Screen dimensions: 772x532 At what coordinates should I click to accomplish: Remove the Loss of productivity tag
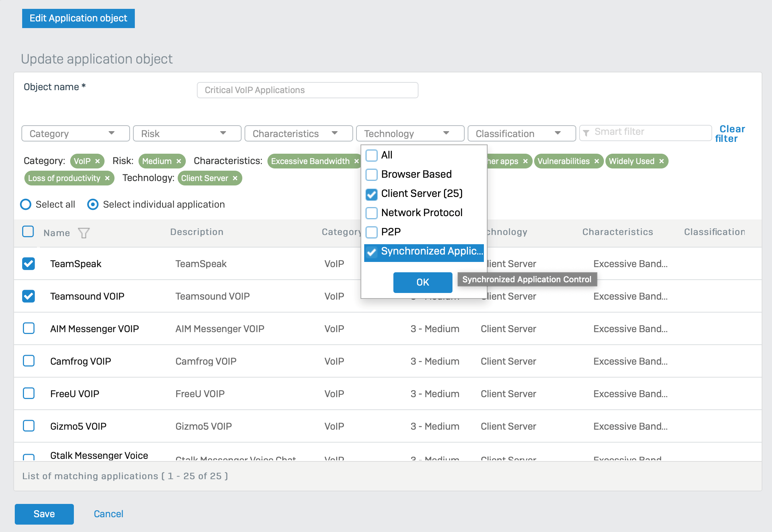107,178
